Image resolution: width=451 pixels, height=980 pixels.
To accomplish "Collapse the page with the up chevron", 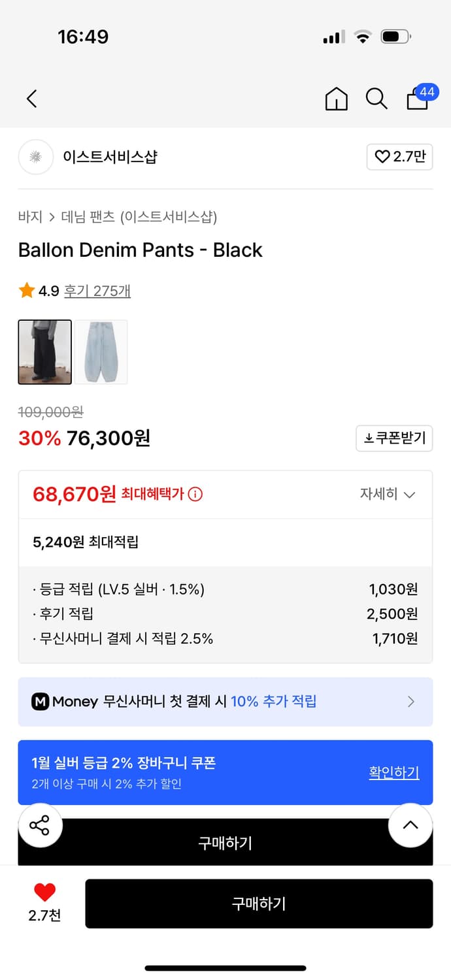I will pos(410,825).
